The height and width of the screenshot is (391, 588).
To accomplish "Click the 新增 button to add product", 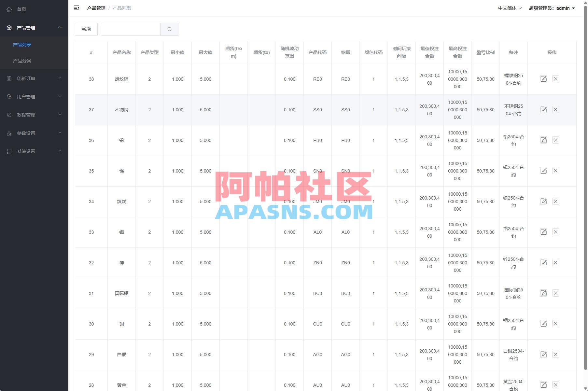I will click(86, 29).
